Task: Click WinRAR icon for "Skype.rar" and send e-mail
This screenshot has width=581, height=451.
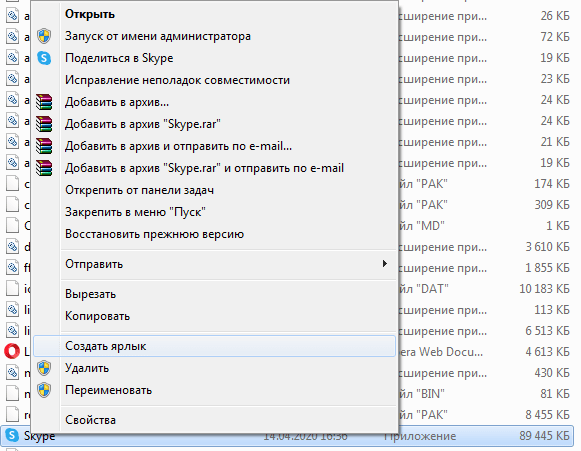Action: click(x=44, y=168)
